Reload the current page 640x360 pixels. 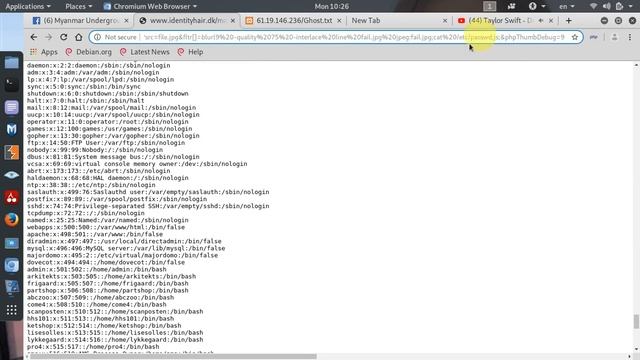coord(63,37)
